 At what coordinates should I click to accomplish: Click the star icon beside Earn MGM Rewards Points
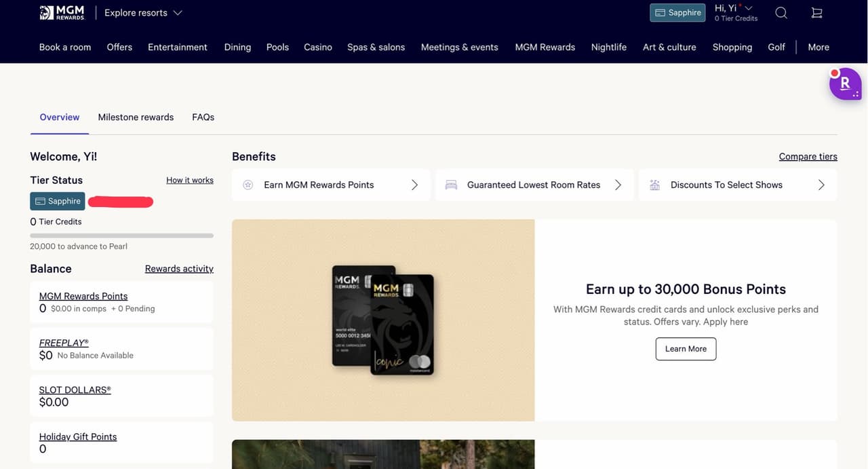248,185
